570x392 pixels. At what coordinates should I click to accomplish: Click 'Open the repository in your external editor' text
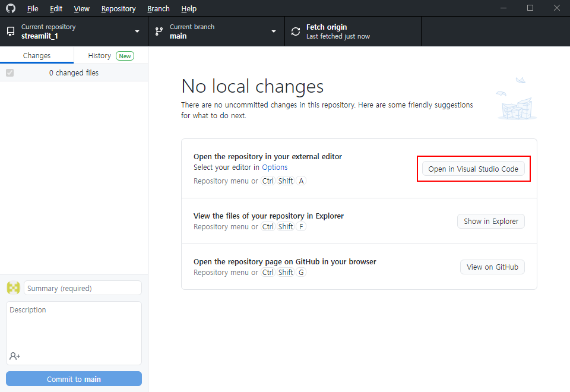tap(268, 156)
